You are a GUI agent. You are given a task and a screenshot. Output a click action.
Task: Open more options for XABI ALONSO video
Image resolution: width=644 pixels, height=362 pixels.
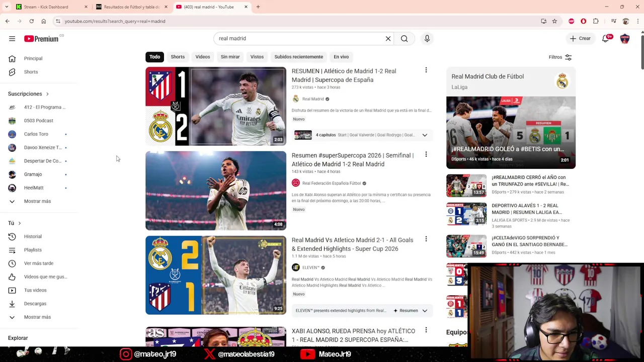(426, 330)
